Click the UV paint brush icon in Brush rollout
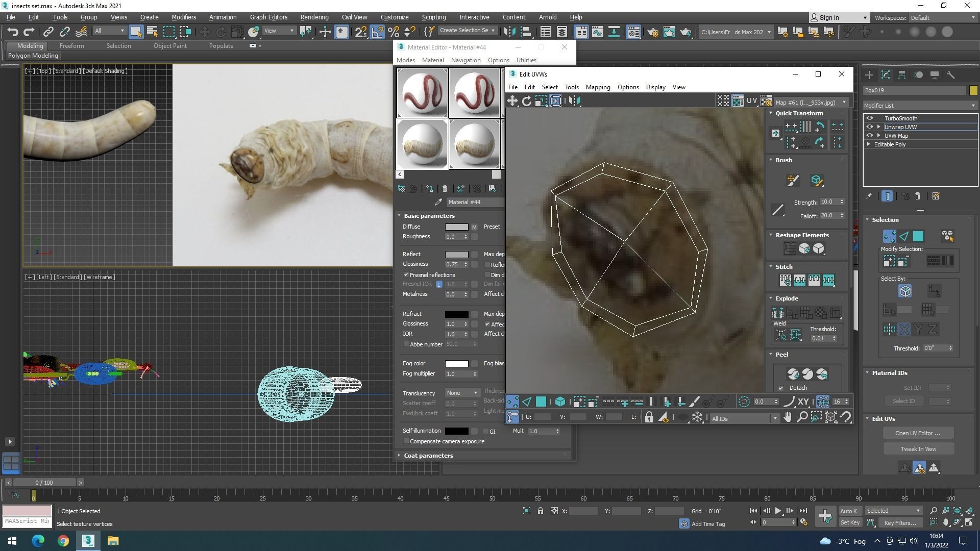980x551 pixels. coord(793,180)
